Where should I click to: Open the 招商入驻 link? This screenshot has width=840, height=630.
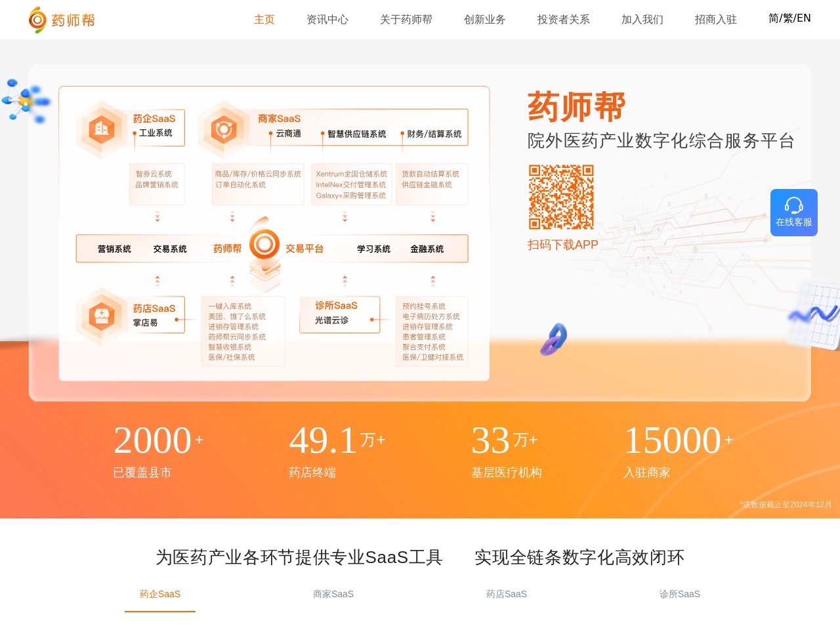(716, 20)
